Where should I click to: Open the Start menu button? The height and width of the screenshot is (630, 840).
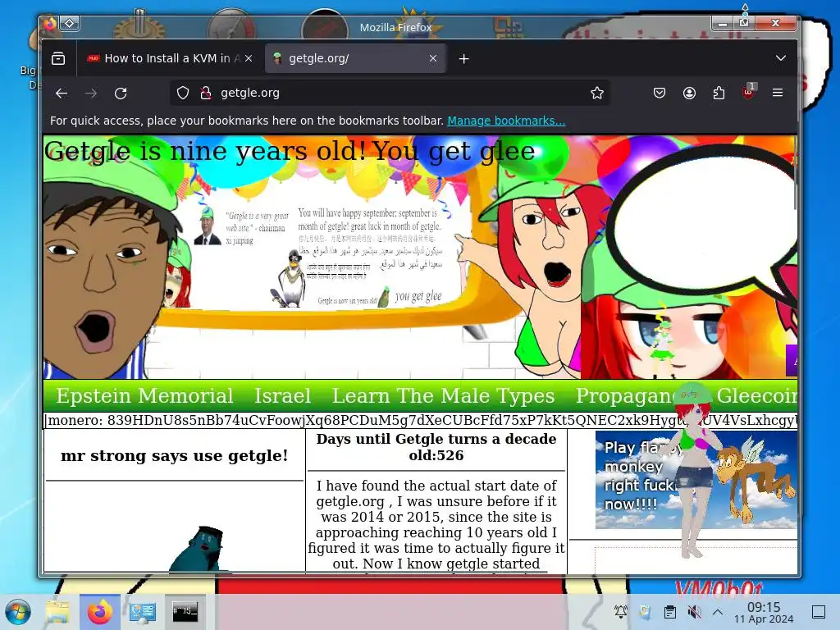coord(18,612)
